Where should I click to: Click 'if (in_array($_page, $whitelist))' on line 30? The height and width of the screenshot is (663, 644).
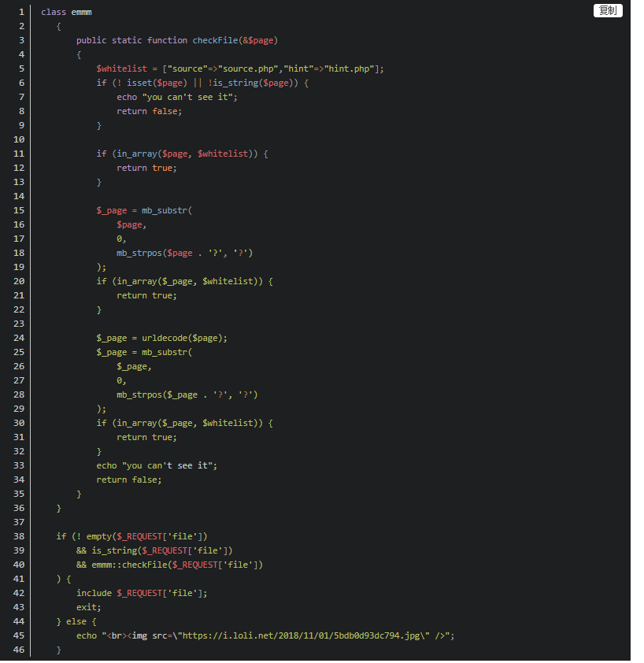pos(180,424)
